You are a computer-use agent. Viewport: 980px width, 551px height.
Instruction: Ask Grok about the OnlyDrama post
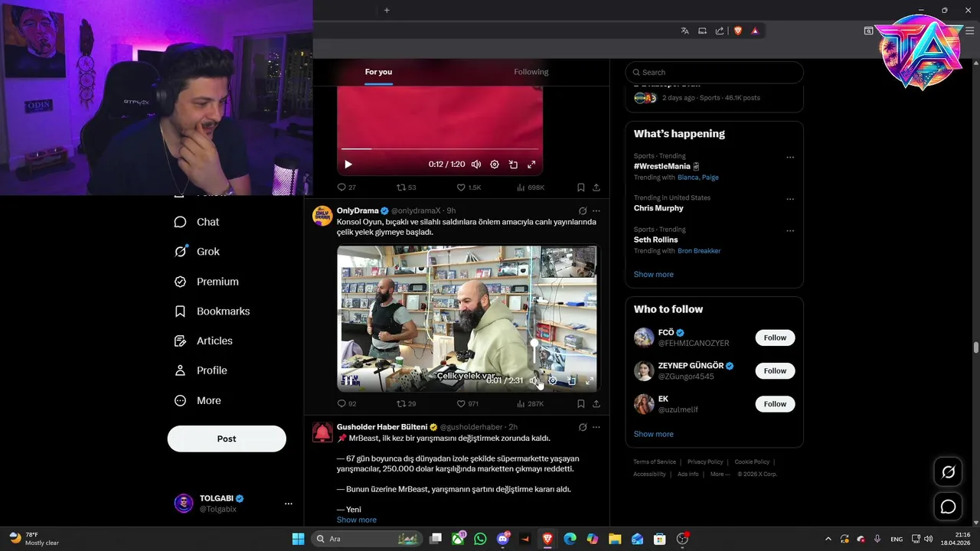click(583, 211)
